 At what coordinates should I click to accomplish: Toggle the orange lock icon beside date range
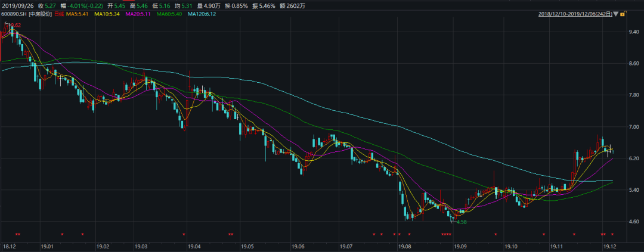coord(623,13)
